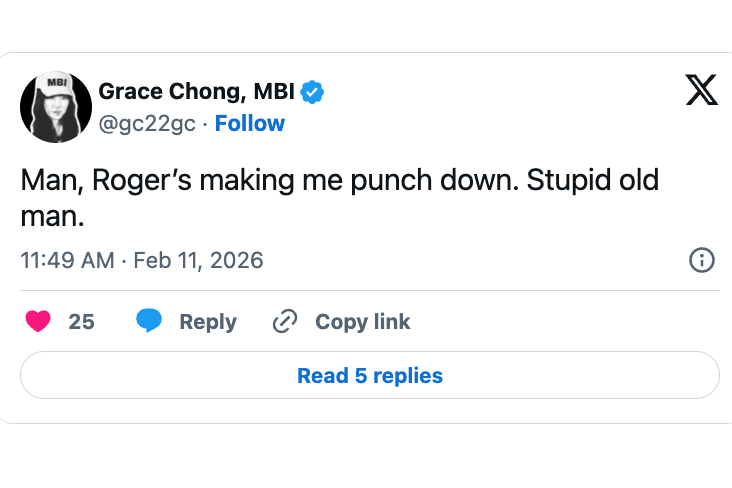This screenshot has width=732, height=488.
Task: Open the tweet info icon
Action: pos(702,261)
